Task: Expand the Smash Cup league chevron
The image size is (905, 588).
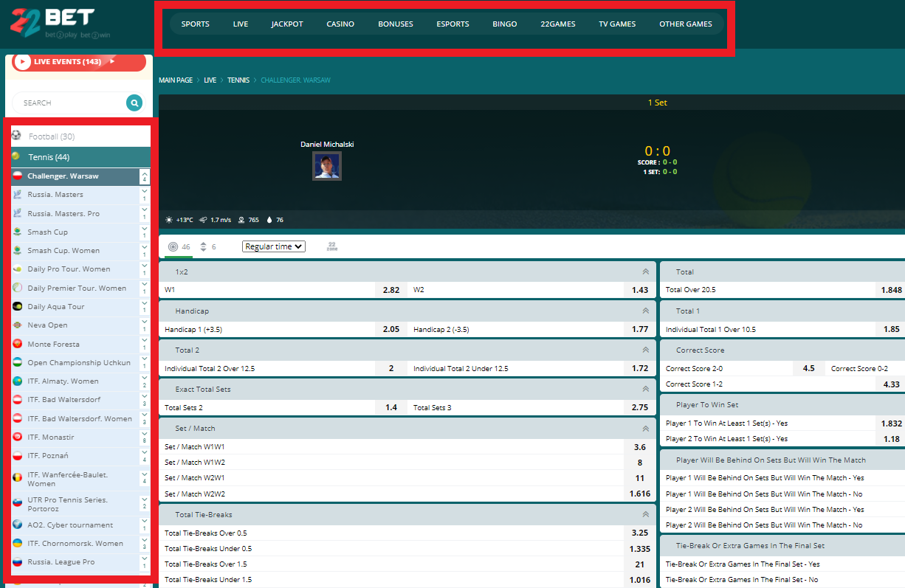Action: (x=145, y=229)
